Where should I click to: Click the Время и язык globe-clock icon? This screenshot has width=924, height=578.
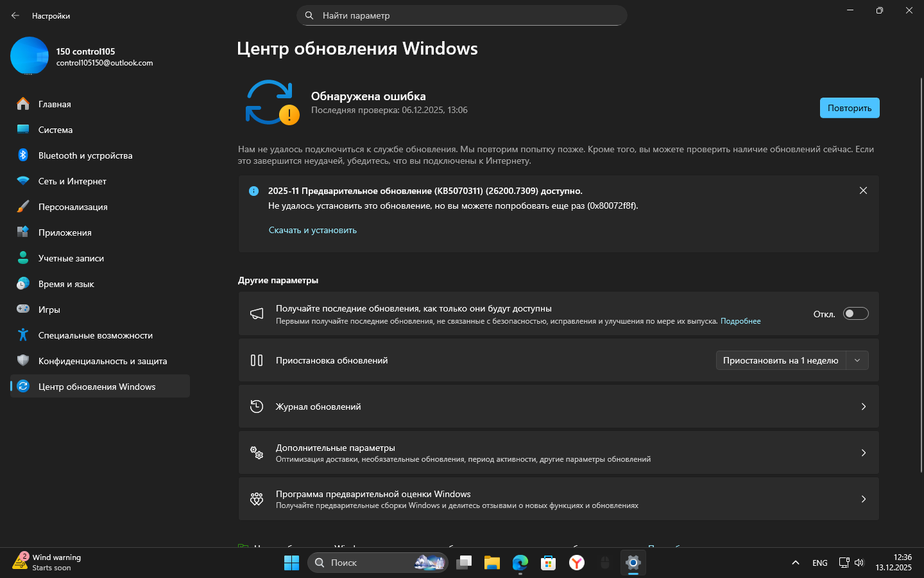point(23,283)
